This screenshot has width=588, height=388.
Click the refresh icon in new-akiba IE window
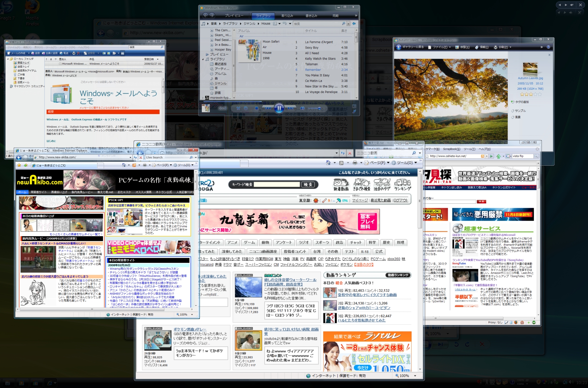[x=135, y=157]
